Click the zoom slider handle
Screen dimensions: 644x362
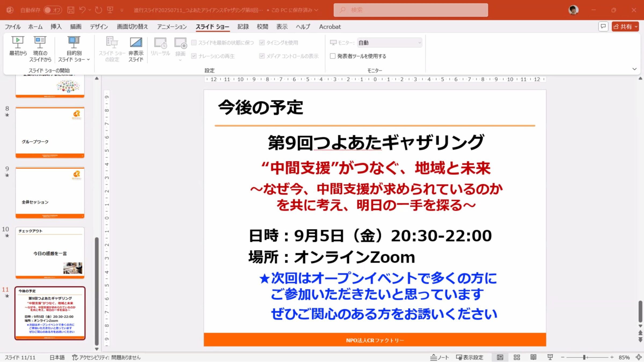tap(584, 357)
